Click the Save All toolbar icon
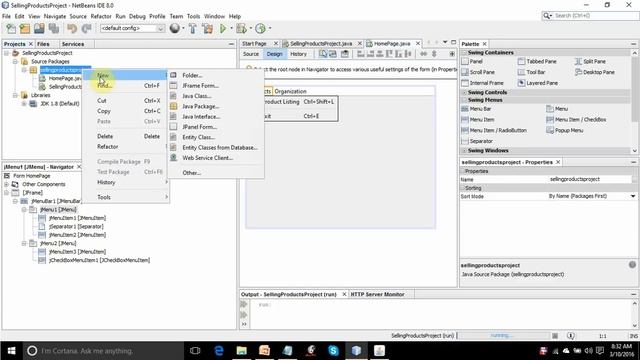 (x=53, y=29)
